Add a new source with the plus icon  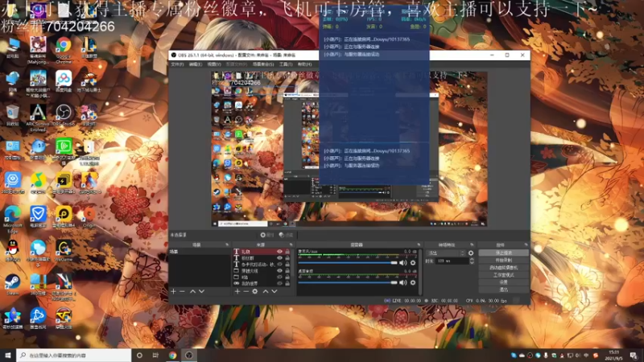pyautogui.click(x=237, y=291)
